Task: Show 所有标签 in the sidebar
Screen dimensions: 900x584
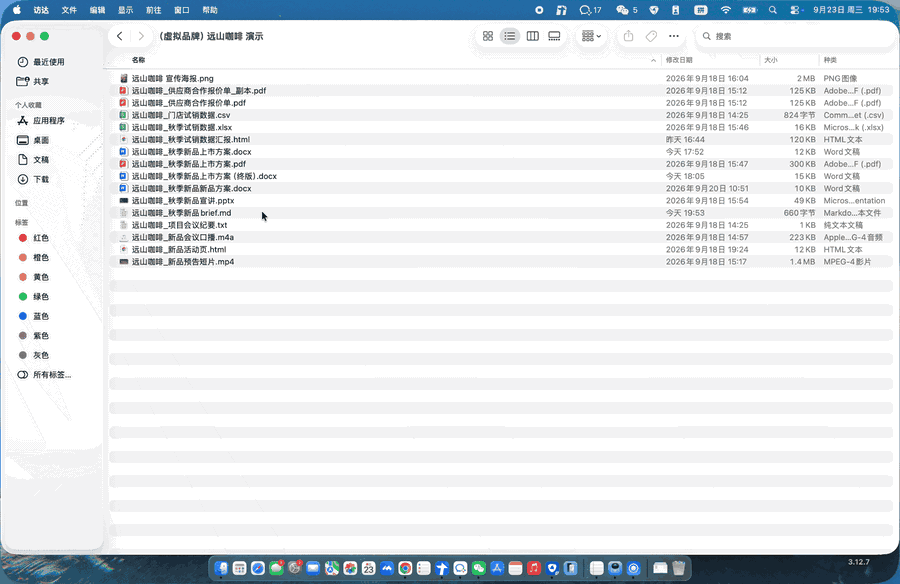Action: pyautogui.click(x=44, y=375)
